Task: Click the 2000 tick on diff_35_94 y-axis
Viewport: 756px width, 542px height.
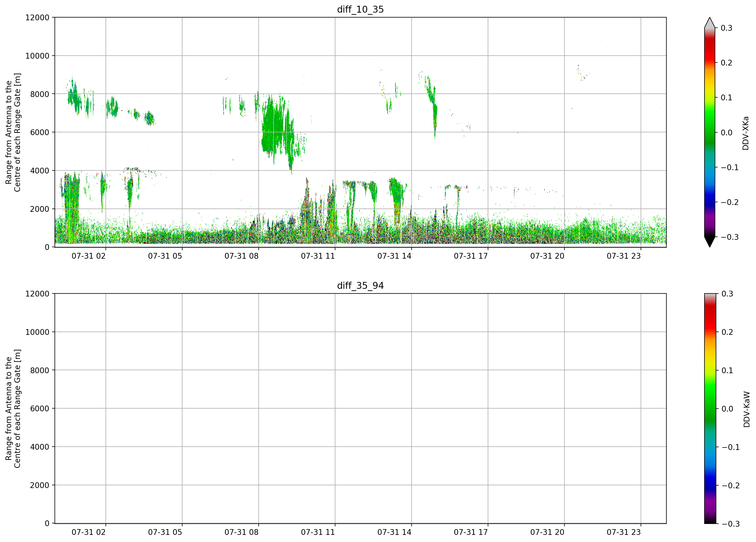Action: click(40, 485)
